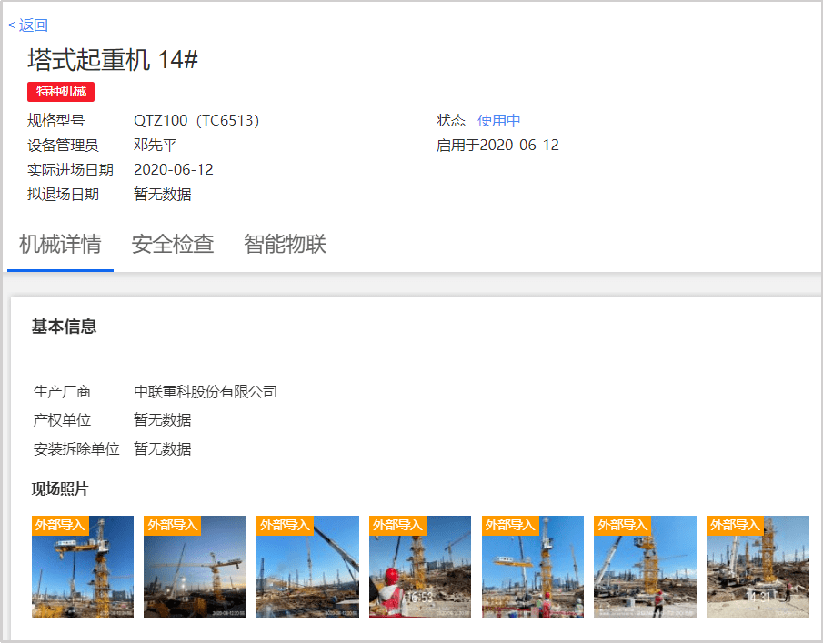Select the title 塔式起重机 14#
The width and height of the screenshot is (823, 644).
(x=113, y=59)
